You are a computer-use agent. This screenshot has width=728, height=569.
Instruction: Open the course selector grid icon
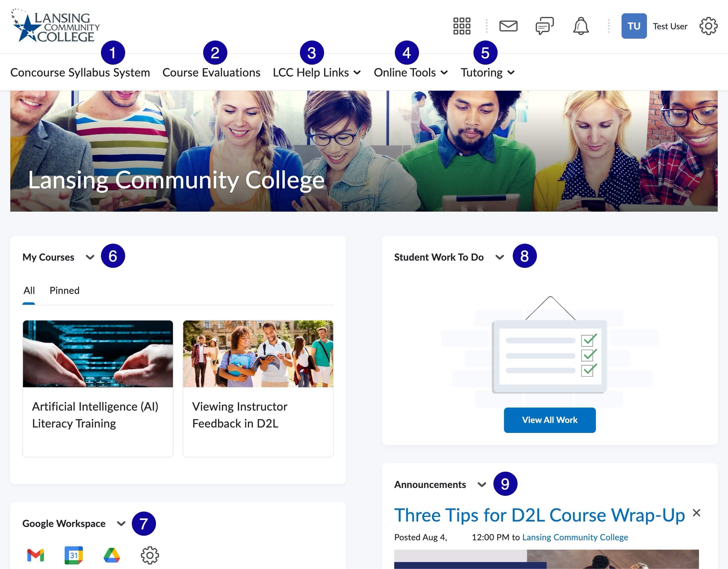tap(462, 26)
